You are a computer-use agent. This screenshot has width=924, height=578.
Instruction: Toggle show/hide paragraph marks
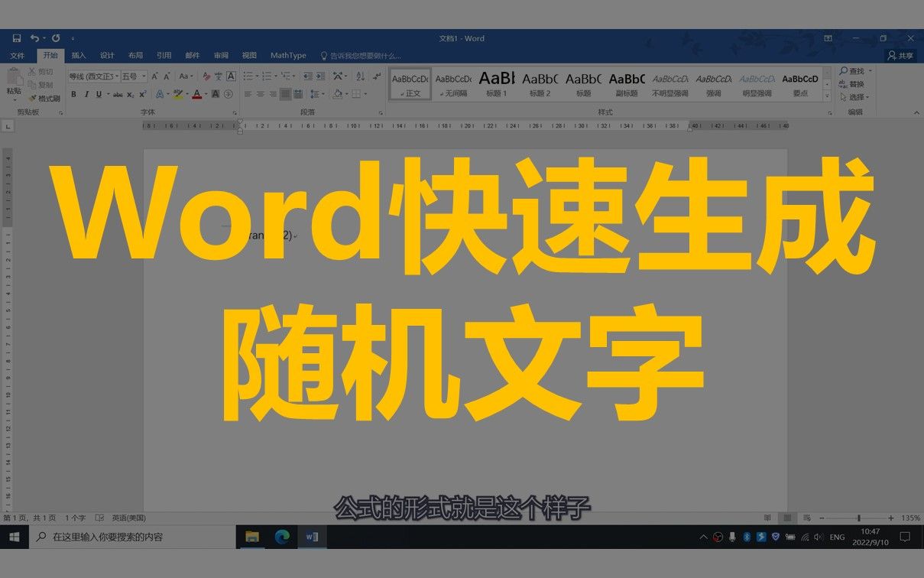tap(376, 76)
